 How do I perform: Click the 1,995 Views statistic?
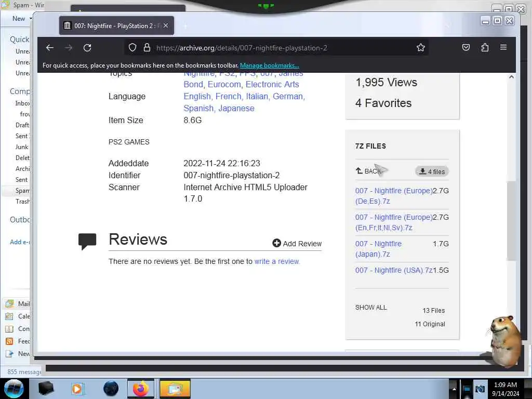point(386,83)
